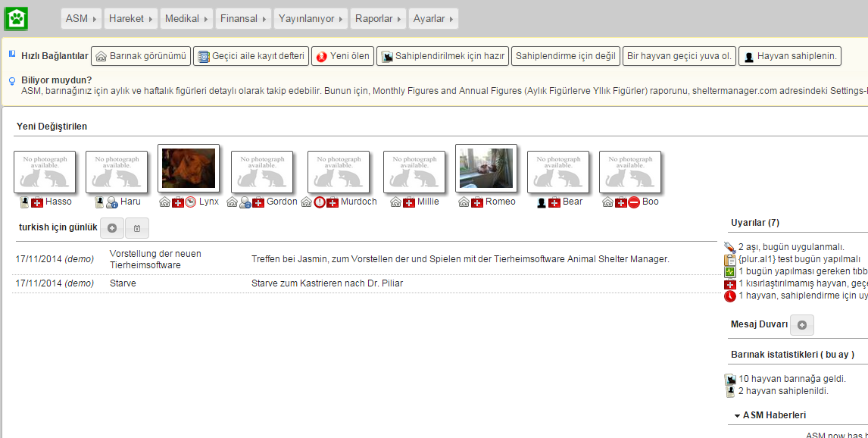Open Geçici aile kayıt defteri
This screenshot has width=868, height=438.
251,56
